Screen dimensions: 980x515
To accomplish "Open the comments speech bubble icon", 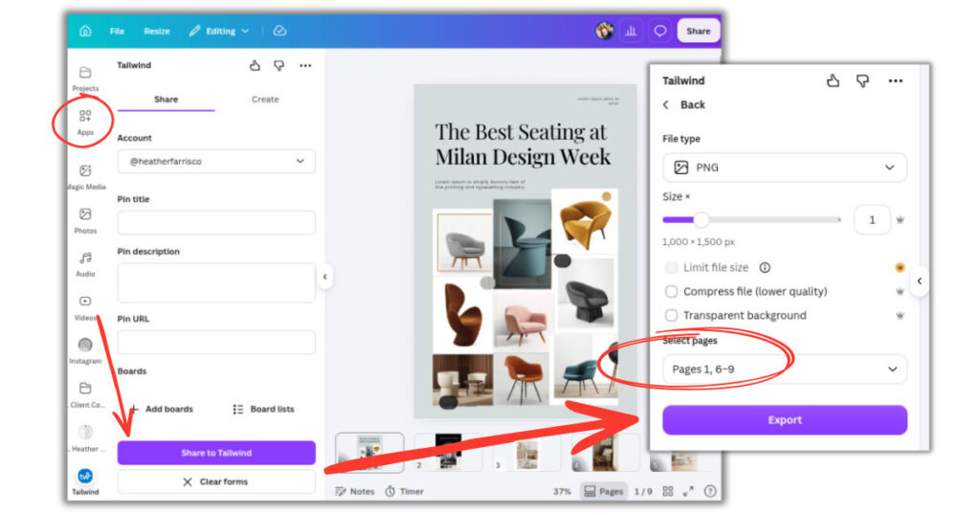I will pyautogui.click(x=660, y=31).
